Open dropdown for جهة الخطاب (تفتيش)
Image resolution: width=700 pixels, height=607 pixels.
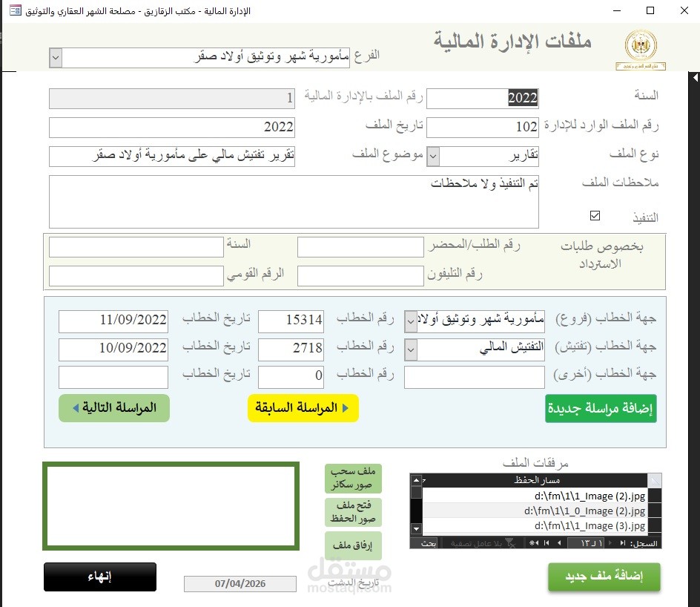[x=410, y=350]
